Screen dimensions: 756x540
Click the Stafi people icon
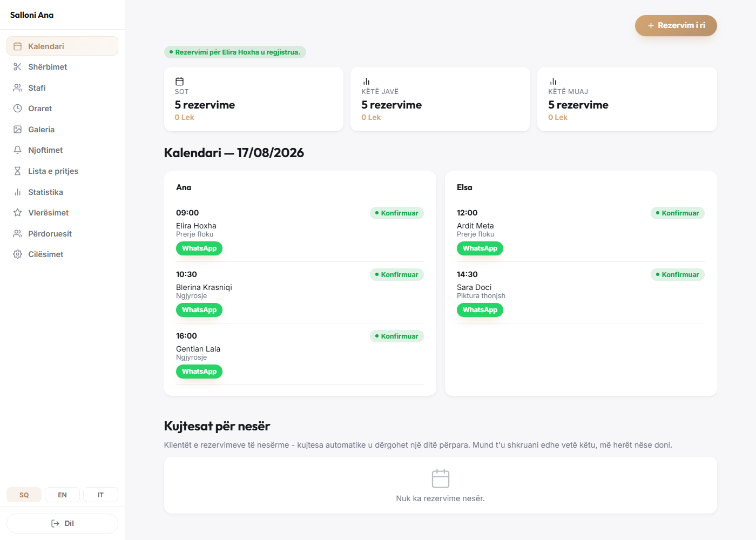[17, 88]
